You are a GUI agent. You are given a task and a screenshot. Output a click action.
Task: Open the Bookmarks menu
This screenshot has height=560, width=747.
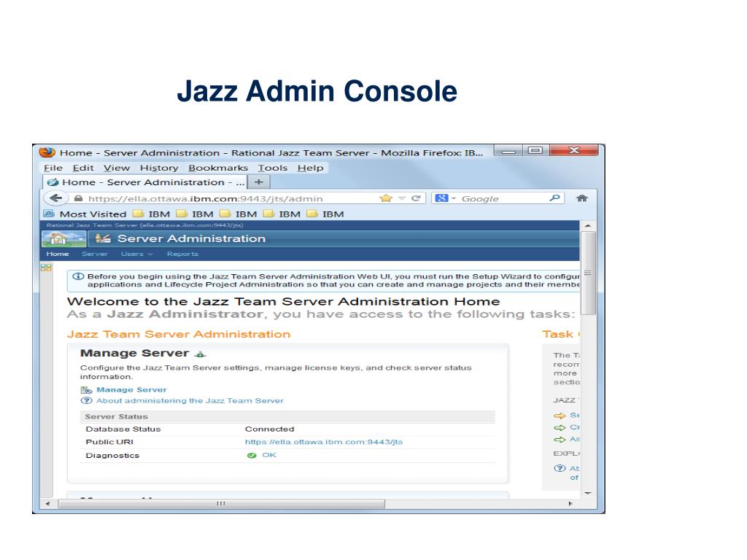[218, 168]
